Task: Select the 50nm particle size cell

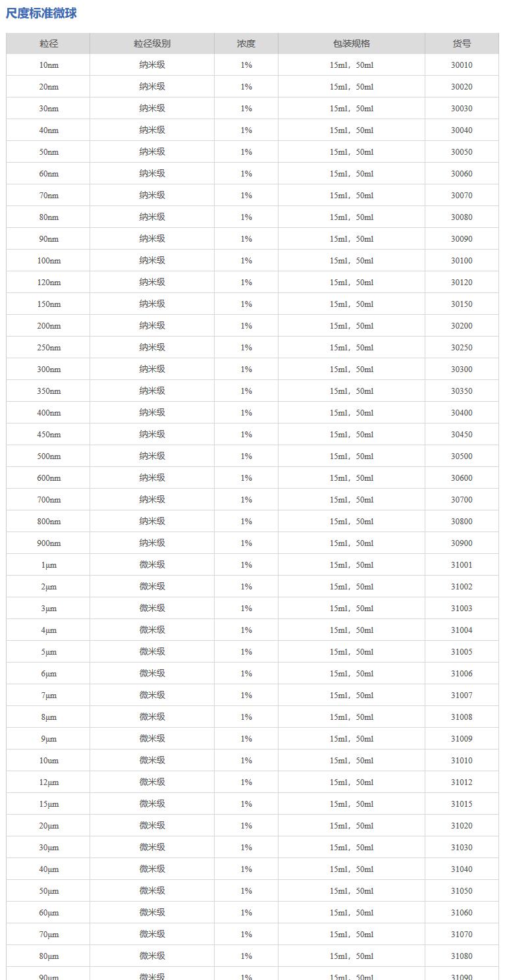Action: [x=49, y=152]
